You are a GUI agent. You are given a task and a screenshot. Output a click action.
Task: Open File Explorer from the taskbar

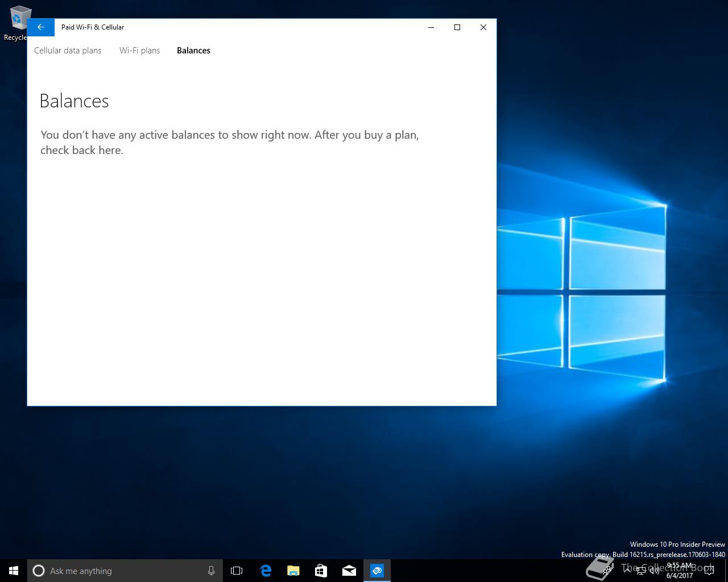click(x=293, y=571)
